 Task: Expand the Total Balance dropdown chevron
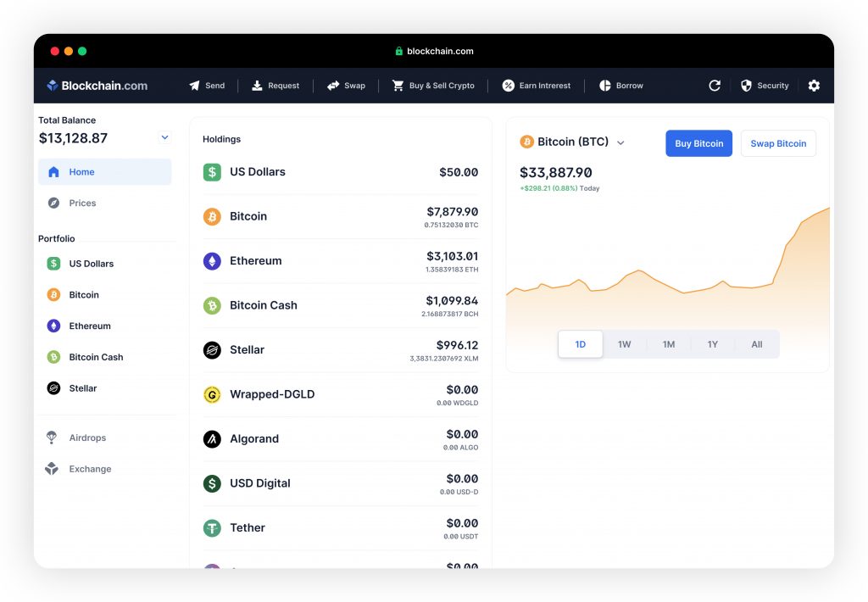point(165,137)
